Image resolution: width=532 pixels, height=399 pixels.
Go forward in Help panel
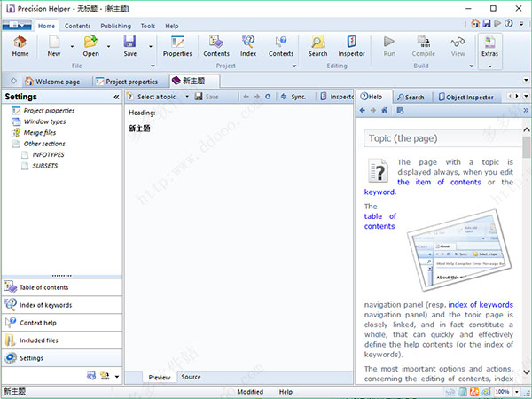click(x=373, y=110)
